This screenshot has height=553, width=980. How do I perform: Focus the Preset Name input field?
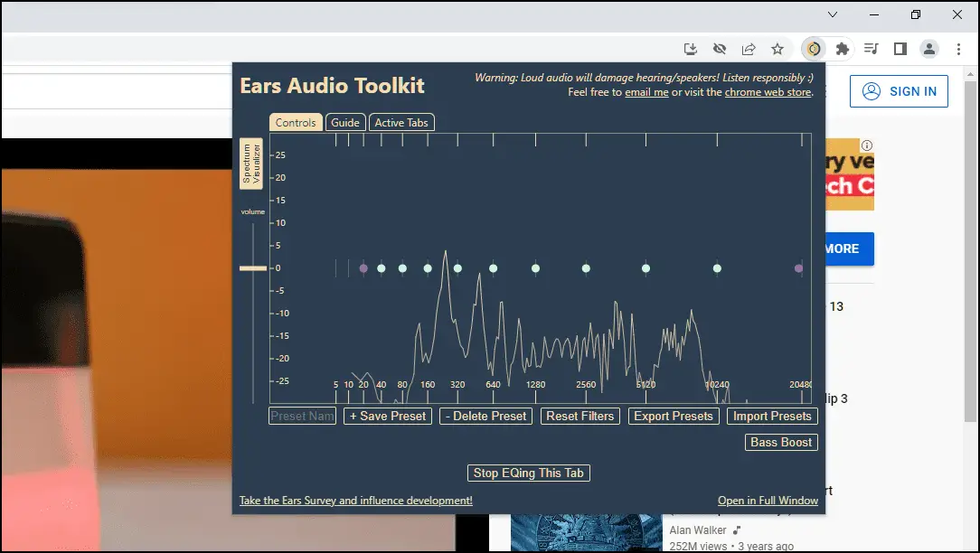[x=303, y=417]
